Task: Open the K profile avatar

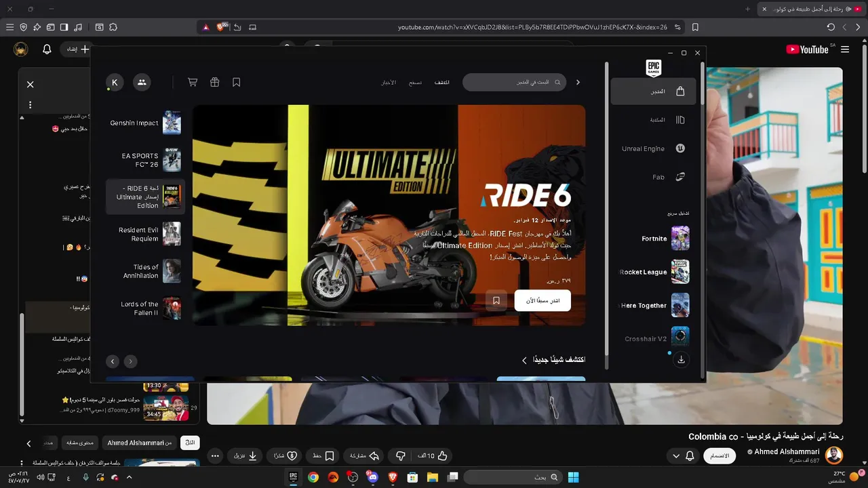Action: pyautogui.click(x=115, y=82)
